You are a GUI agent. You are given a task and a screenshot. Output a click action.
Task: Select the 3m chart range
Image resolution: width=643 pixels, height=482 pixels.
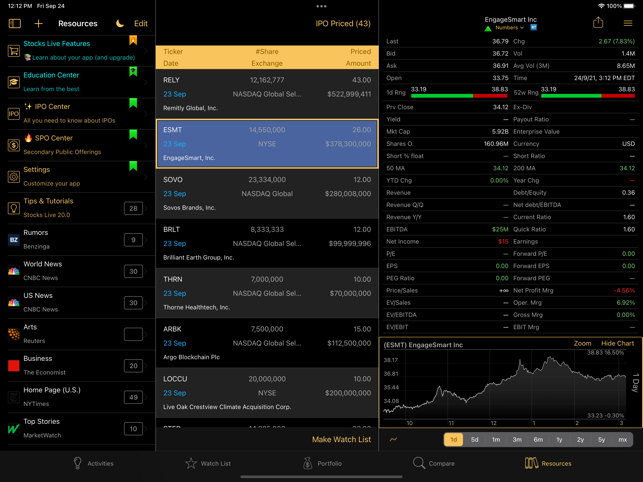tap(517, 439)
